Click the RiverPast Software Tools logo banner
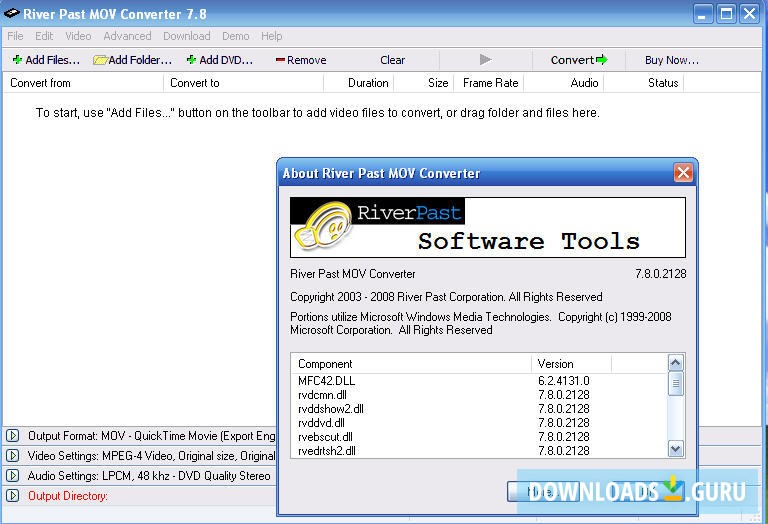Screen dimensions: 768x524 488,227
